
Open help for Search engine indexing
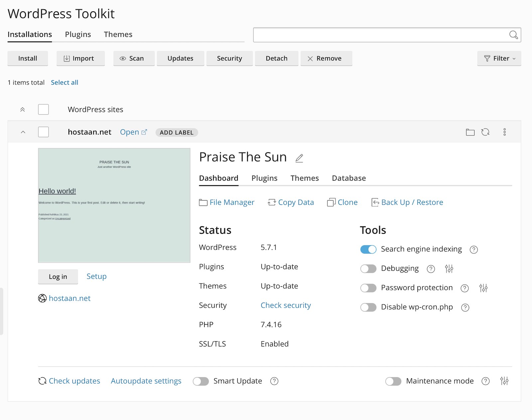[474, 249]
